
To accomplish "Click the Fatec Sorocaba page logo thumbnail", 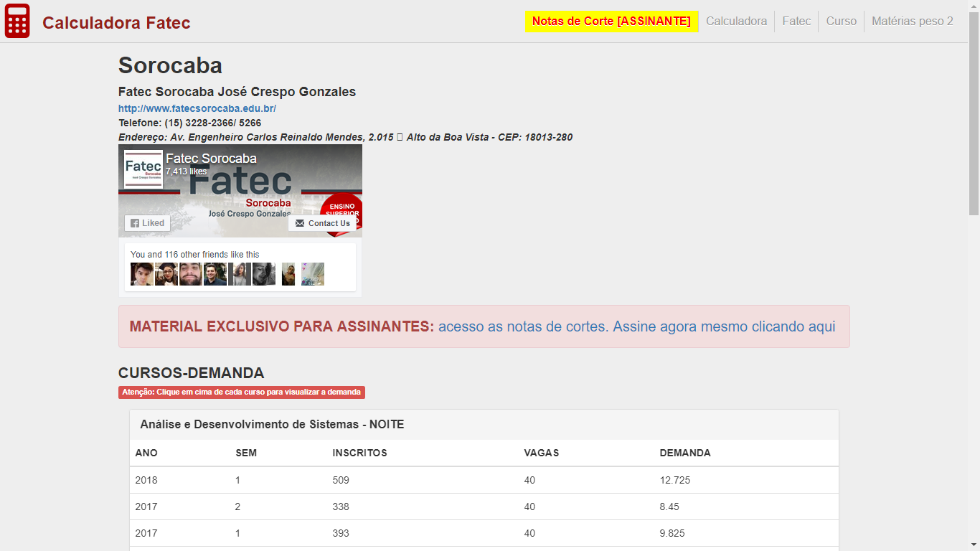I will point(143,169).
